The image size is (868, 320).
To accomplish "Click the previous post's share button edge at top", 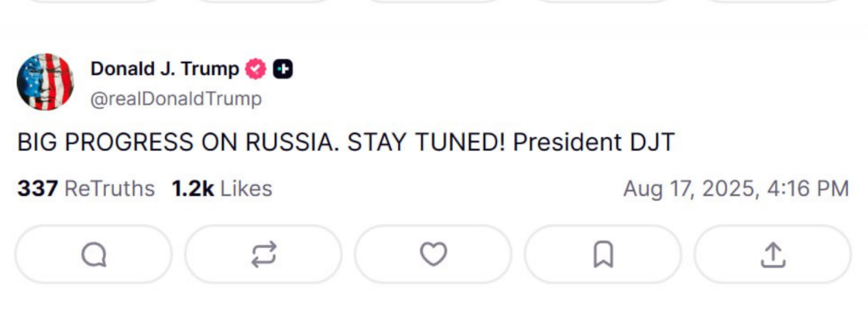I will click(772, 2).
